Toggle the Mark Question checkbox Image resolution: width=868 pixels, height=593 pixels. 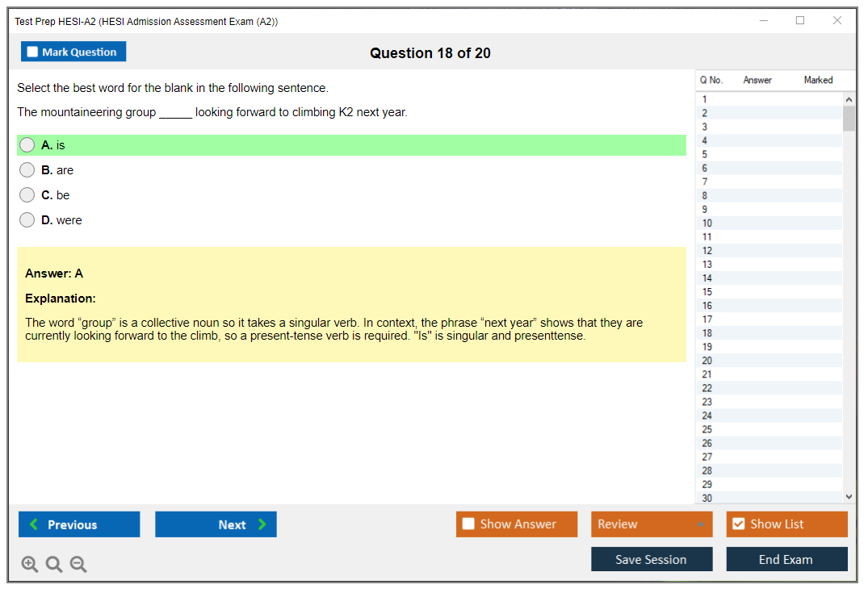33,52
